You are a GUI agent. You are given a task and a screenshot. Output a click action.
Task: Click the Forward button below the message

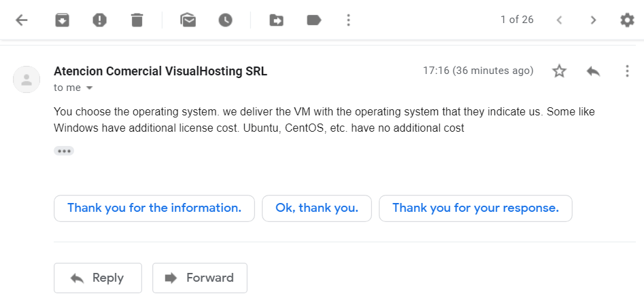click(200, 278)
